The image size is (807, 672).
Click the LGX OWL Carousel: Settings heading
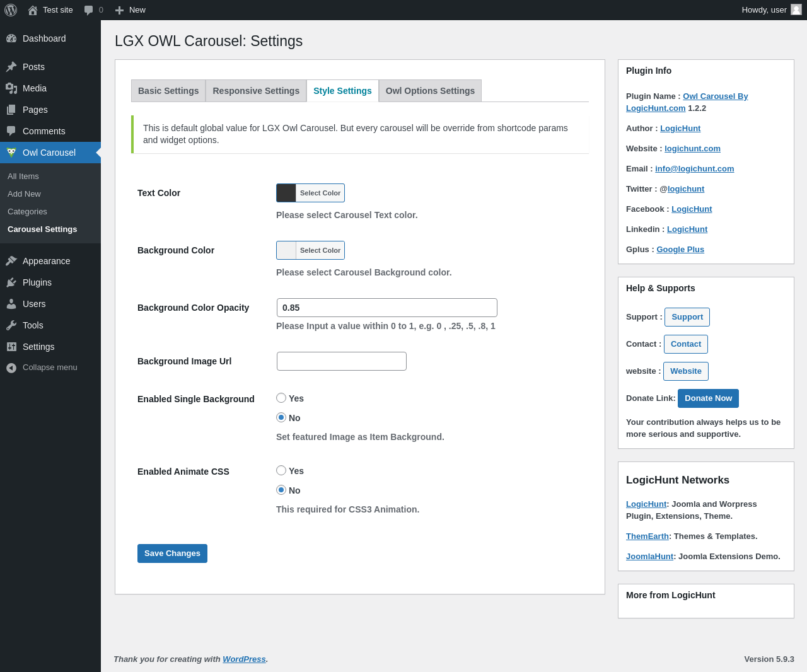pos(209,41)
